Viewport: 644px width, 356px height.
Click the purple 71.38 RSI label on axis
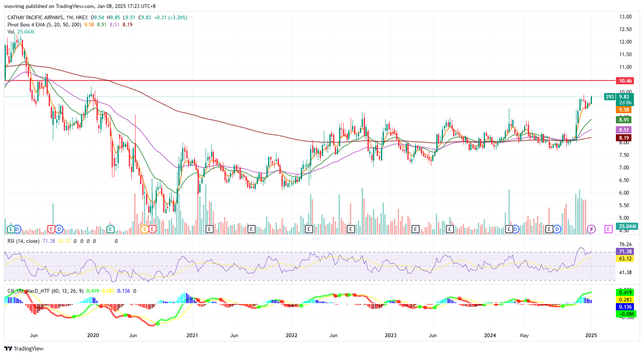[x=625, y=252]
